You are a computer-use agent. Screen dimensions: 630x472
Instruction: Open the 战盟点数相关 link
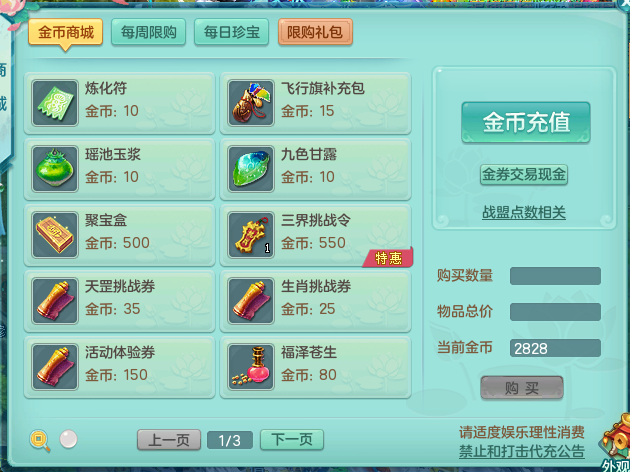point(524,212)
